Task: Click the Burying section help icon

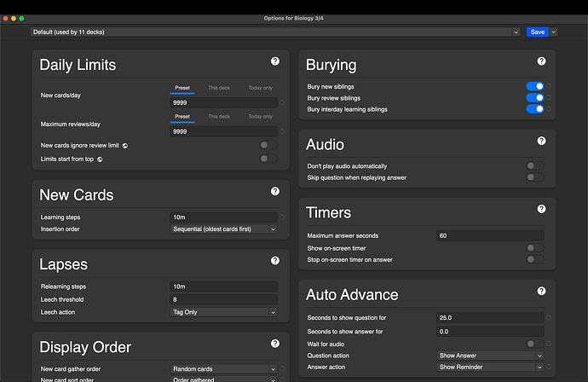Action: [x=541, y=61]
